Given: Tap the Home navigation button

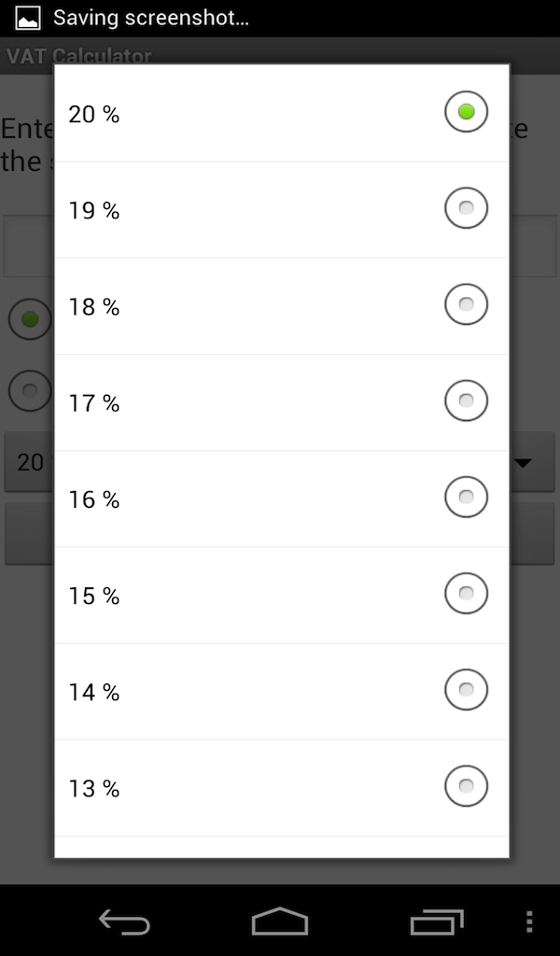Looking at the screenshot, I should coord(279,921).
